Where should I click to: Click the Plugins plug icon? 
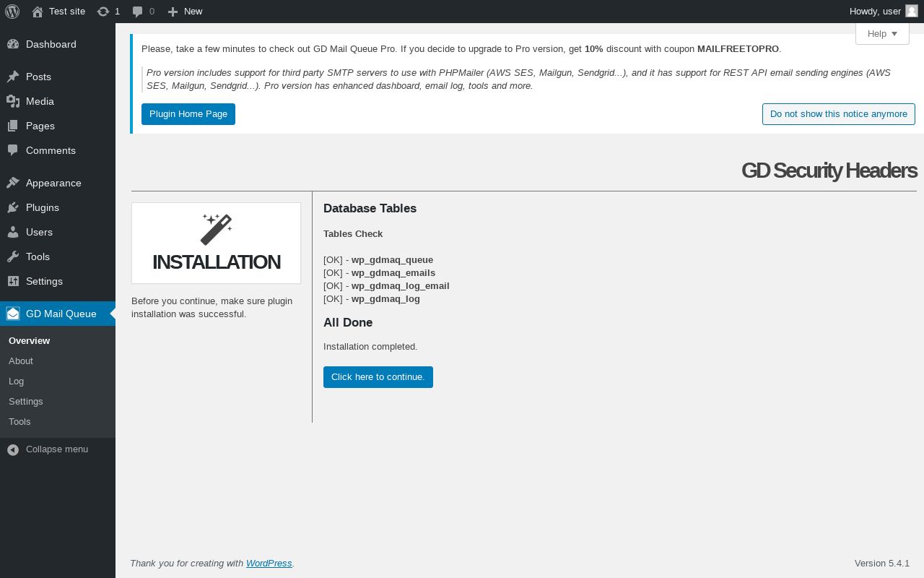[13, 207]
